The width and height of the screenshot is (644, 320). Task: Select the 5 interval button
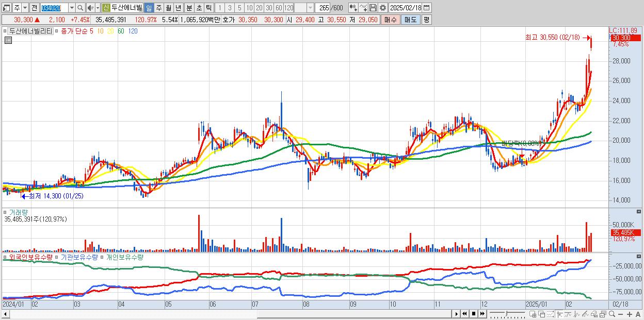pos(239,8)
